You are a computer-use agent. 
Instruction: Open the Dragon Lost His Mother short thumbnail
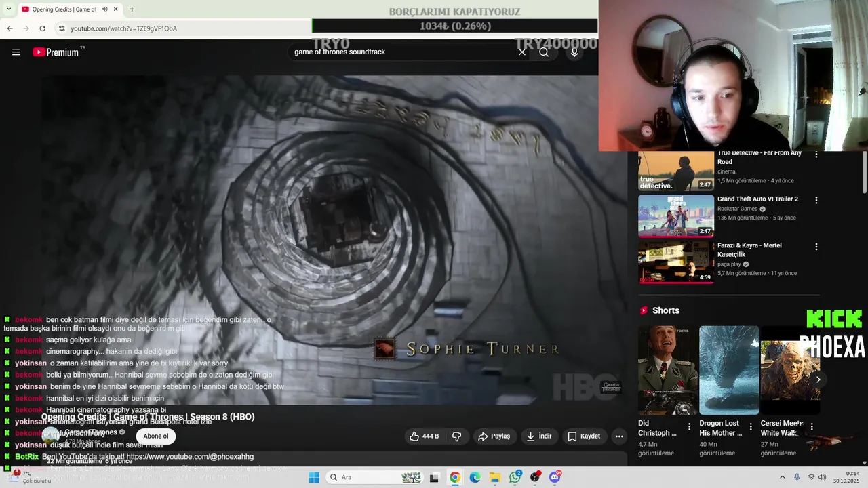729,370
